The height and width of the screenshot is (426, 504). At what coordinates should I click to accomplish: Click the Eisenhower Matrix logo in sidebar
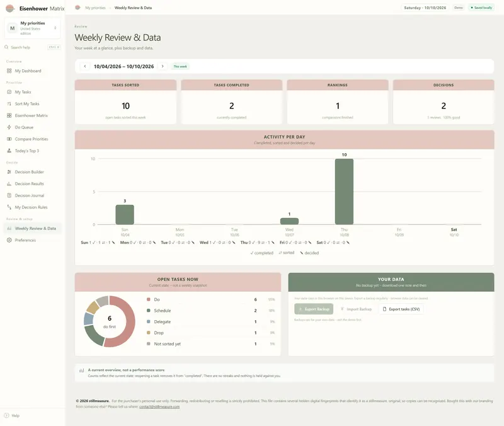coord(10,8)
